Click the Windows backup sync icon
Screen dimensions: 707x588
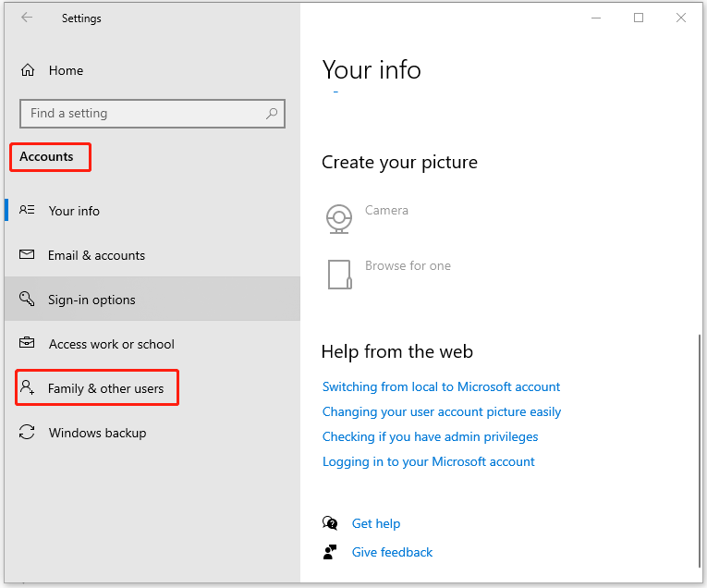pyautogui.click(x=27, y=432)
